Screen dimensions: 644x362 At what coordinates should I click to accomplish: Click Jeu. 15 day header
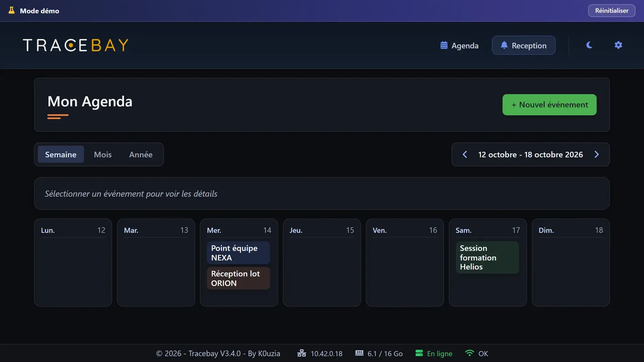[322, 230]
